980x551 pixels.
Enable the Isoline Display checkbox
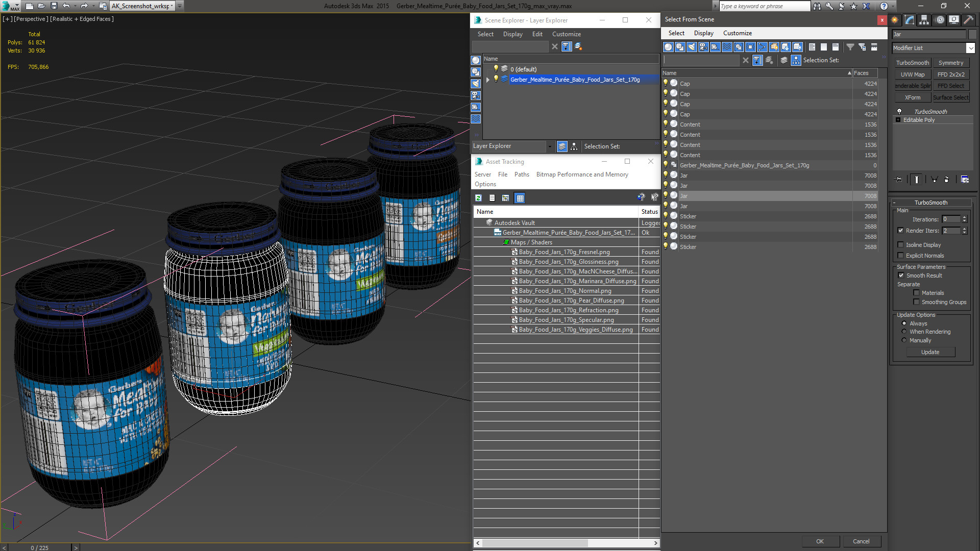click(901, 245)
